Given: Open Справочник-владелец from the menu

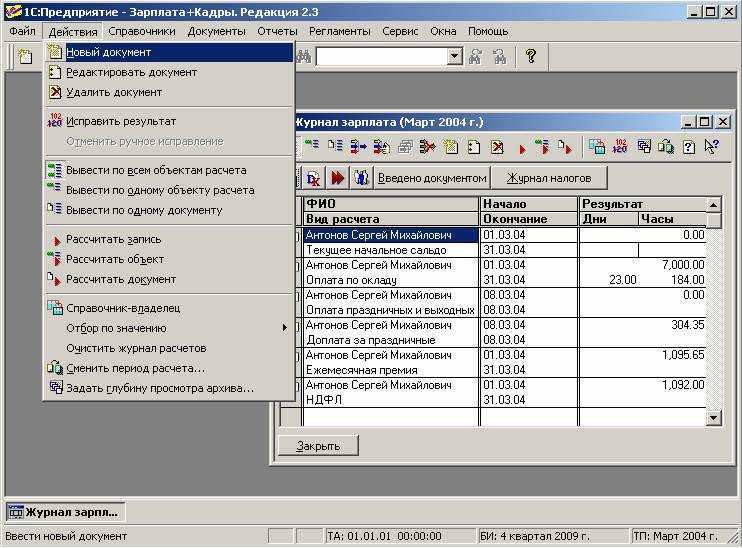Looking at the screenshot, I should coord(169,308).
